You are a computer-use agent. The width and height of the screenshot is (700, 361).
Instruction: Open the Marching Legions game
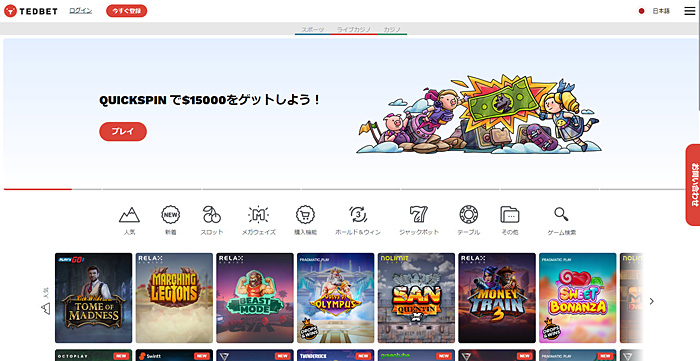pos(174,298)
